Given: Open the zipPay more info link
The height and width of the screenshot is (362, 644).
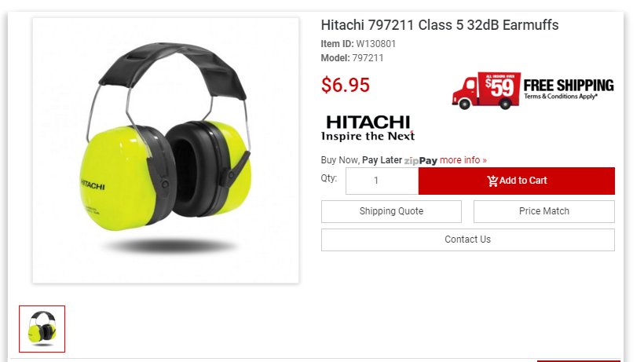Looking at the screenshot, I should pyautogui.click(x=463, y=160).
